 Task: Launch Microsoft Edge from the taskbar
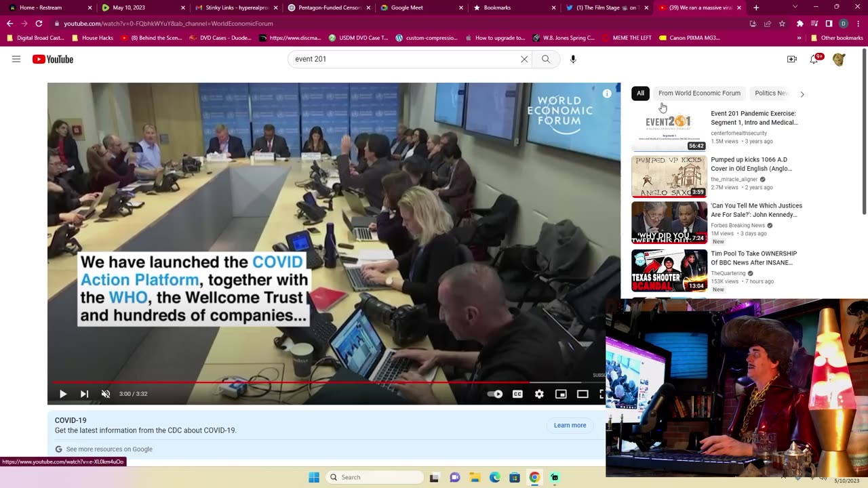495,477
